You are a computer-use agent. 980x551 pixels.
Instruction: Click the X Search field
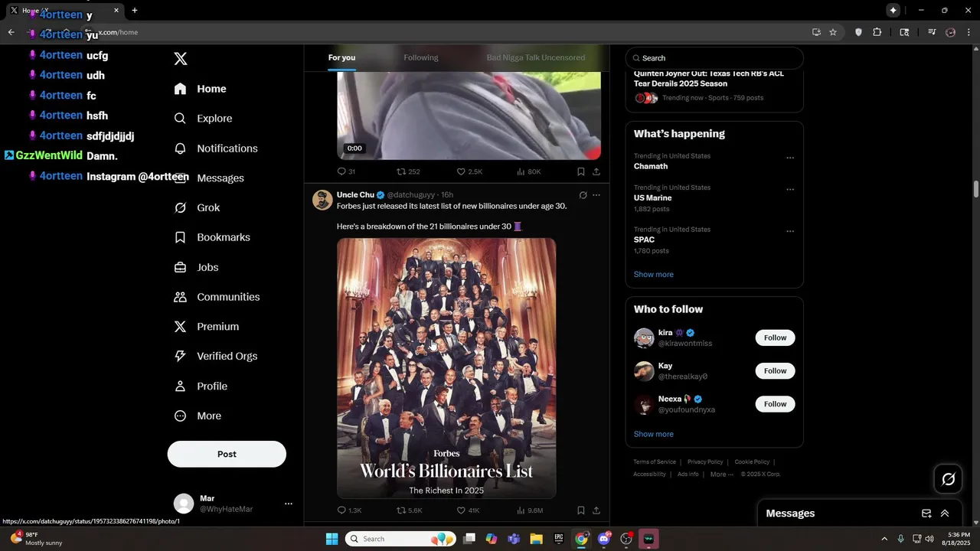tap(714, 58)
